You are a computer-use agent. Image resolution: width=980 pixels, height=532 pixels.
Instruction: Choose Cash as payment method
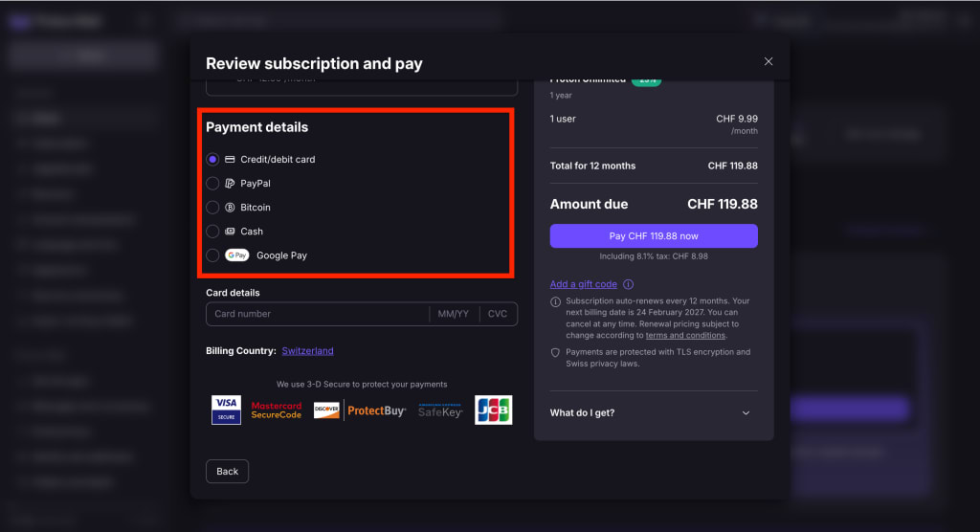pyautogui.click(x=212, y=232)
